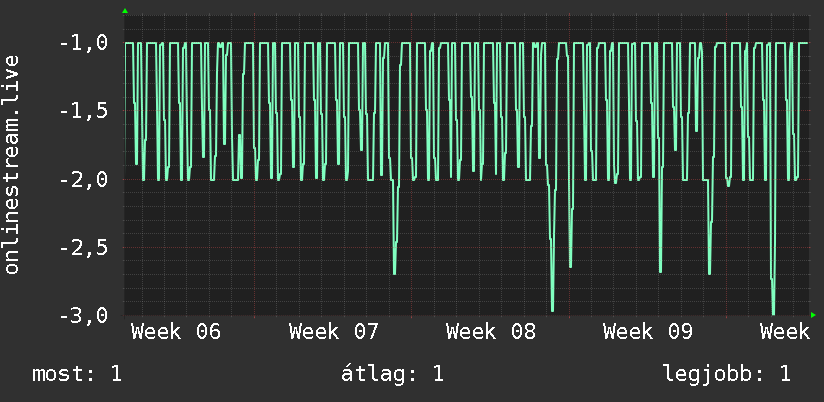
Task: Click the "legjobb: 1" statistic
Action: coord(727,374)
